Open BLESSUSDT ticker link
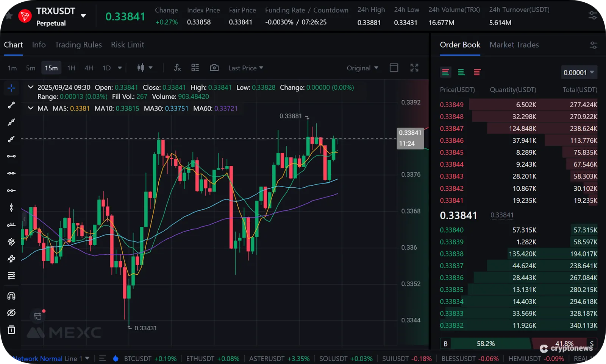Image resolution: width=606 pixels, height=364 pixels. click(x=470, y=358)
